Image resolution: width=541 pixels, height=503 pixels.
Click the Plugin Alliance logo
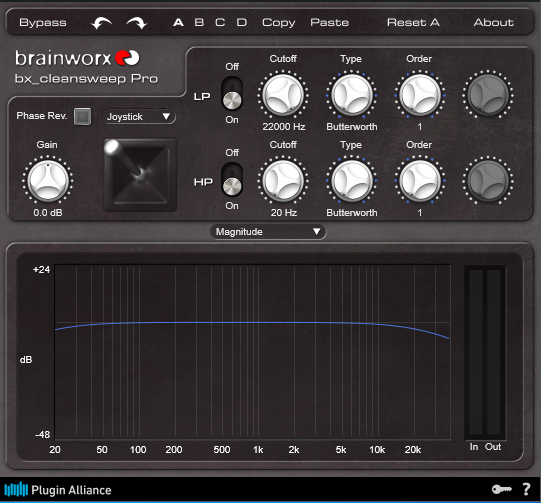pyautogui.click(x=58, y=490)
